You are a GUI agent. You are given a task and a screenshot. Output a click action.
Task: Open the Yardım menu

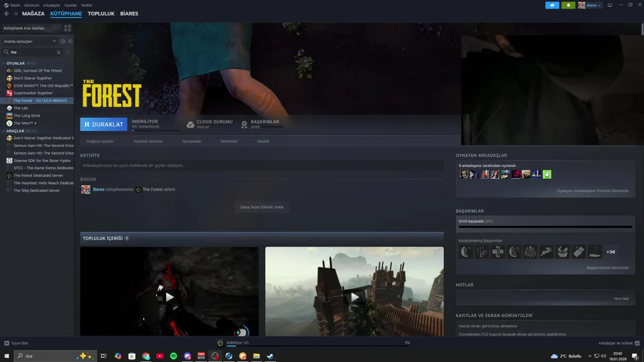pos(87,5)
